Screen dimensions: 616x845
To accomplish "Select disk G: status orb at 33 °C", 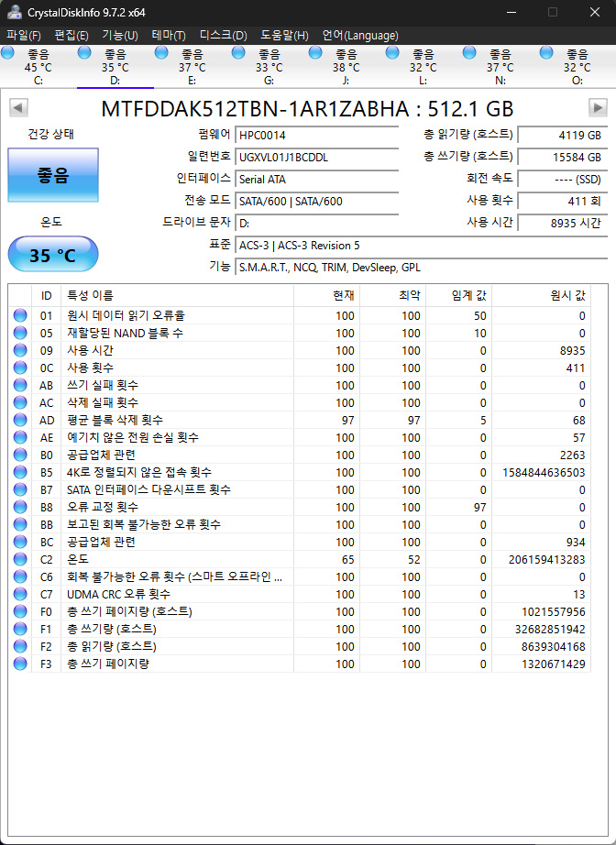I will coord(238,53).
